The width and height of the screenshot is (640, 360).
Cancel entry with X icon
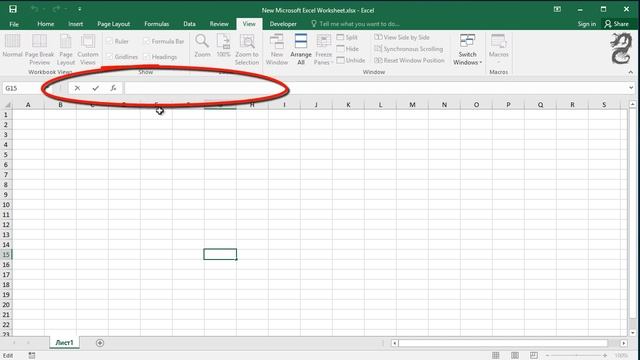[77, 88]
